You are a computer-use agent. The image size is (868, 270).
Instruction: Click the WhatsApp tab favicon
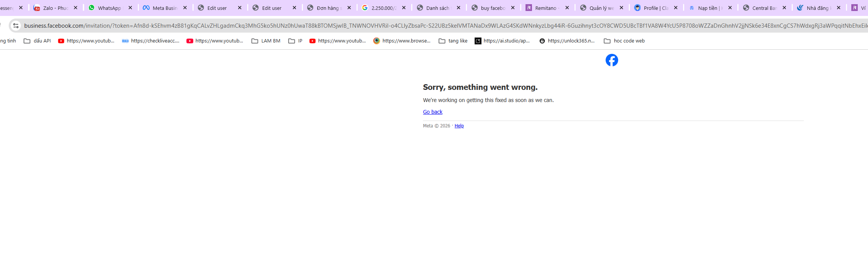tap(92, 8)
